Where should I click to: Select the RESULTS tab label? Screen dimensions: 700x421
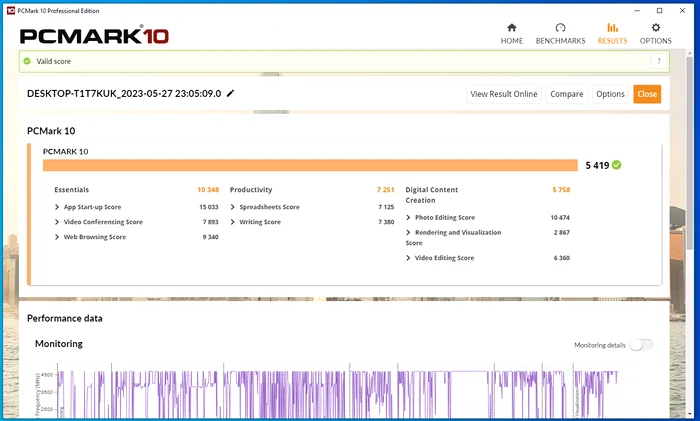click(612, 41)
